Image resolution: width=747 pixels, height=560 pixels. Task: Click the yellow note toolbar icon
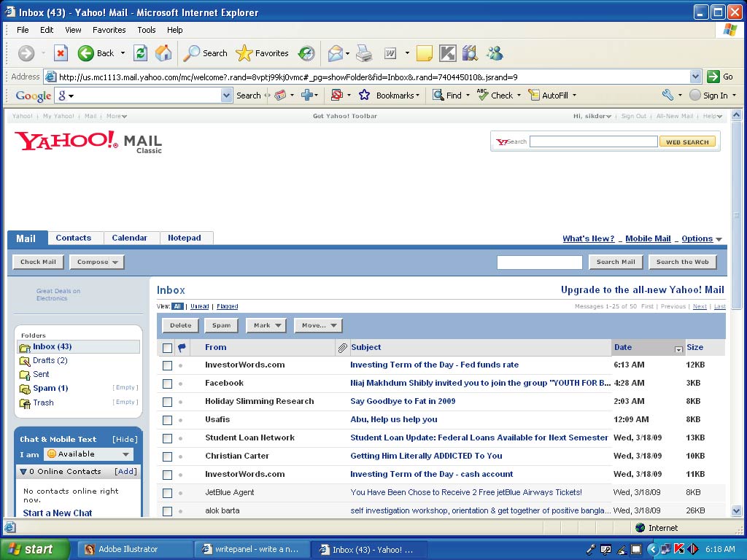(424, 53)
